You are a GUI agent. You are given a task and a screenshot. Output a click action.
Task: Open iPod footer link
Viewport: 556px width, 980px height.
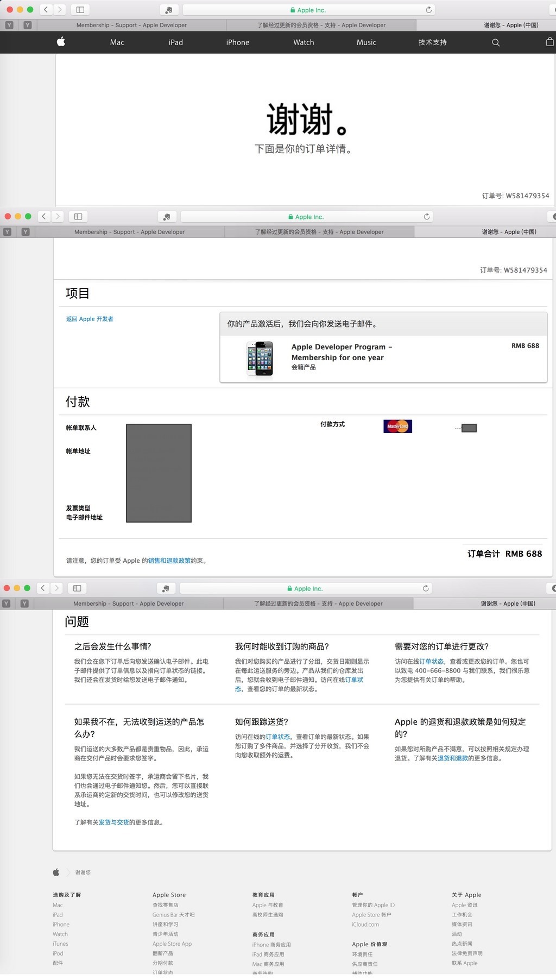(x=58, y=953)
